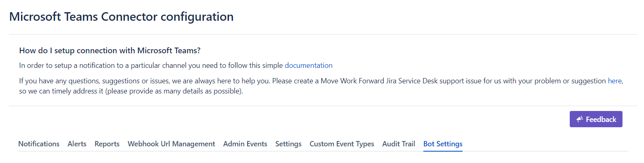
Task: Click the 'In order to setup a notification' sentence
Action: pos(151,65)
